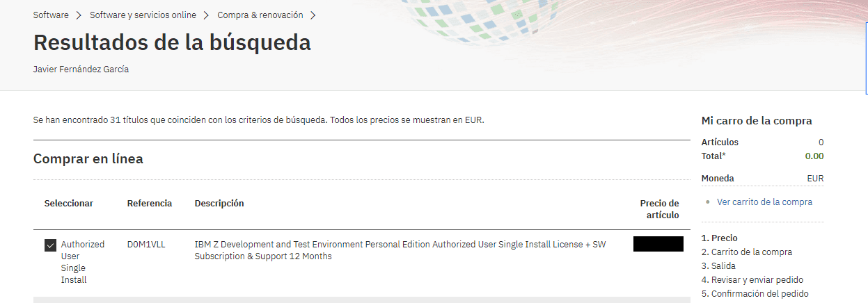Click chevron after Compra & renovación

coord(313,15)
